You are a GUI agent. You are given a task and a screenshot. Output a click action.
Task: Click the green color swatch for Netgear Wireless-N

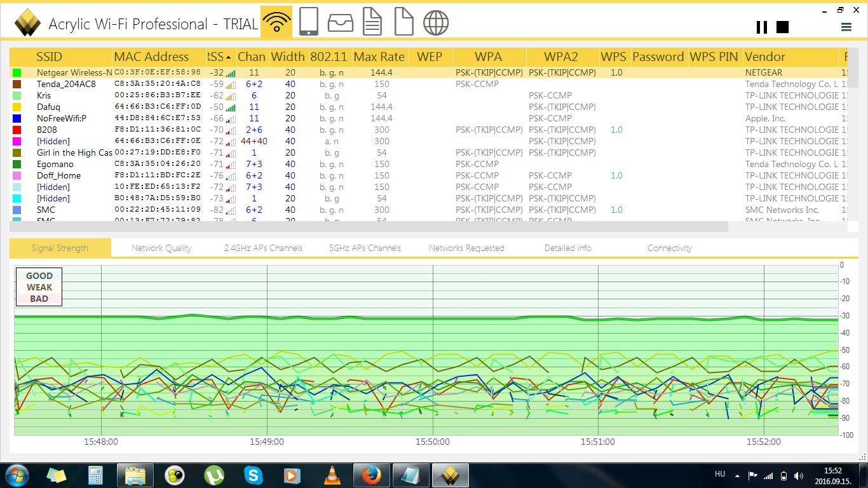pos(17,73)
